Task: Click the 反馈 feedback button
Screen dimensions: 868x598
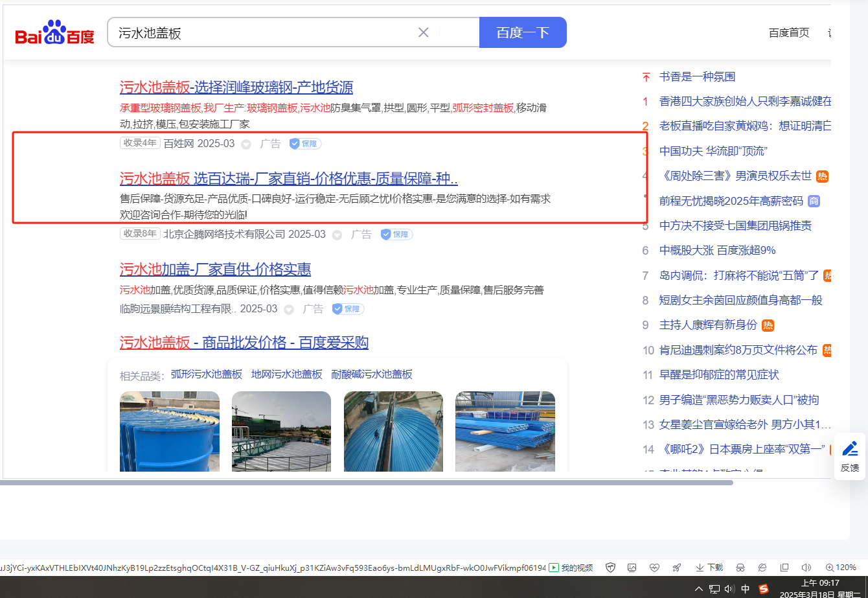Action: pos(850,456)
